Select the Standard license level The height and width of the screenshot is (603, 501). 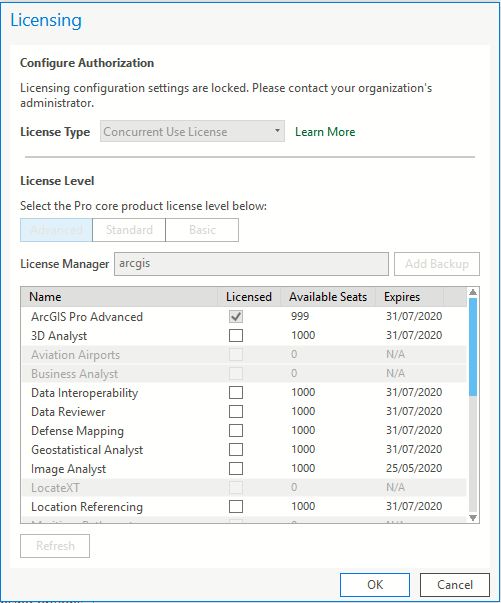pyautogui.click(x=129, y=230)
